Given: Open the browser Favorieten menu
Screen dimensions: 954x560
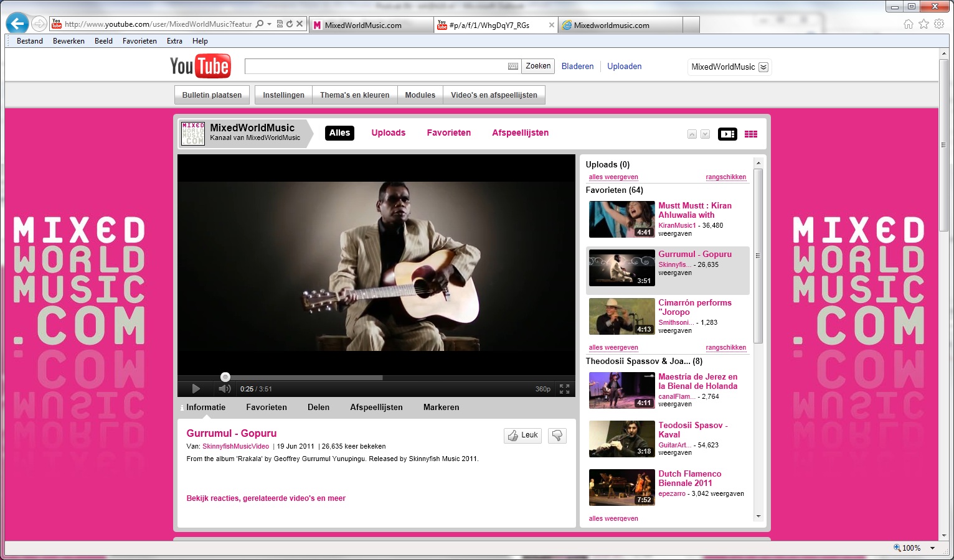Looking at the screenshot, I should click(139, 41).
